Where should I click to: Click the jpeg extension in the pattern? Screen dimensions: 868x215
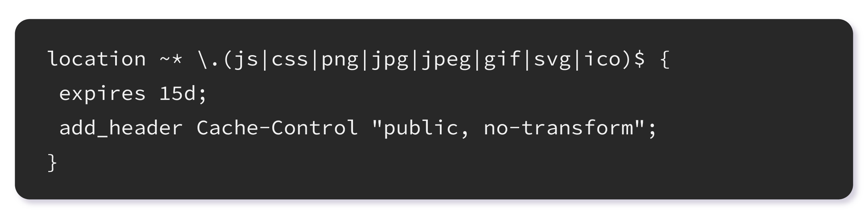[x=446, y=60]
